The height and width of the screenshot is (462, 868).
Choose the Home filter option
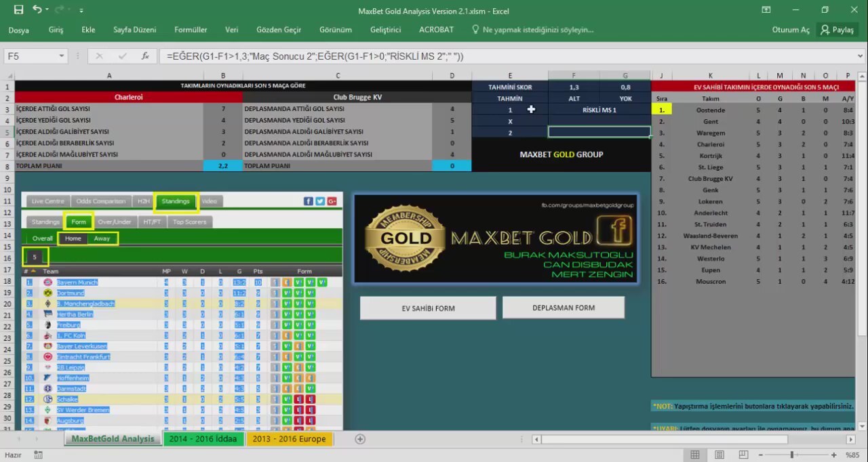73,238
